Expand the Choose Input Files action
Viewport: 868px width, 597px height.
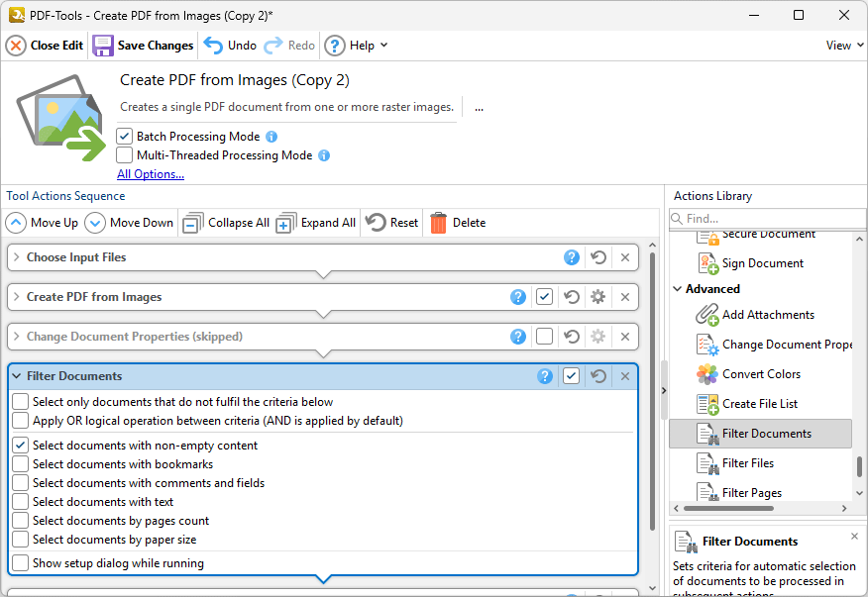(17, 257)
